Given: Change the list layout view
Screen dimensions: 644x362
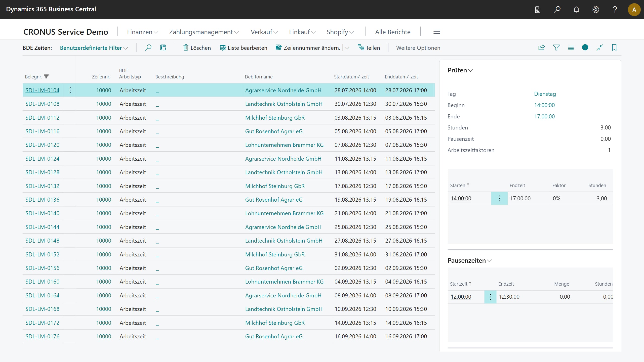Looking at the screenshot, I should tap(571, 48).
